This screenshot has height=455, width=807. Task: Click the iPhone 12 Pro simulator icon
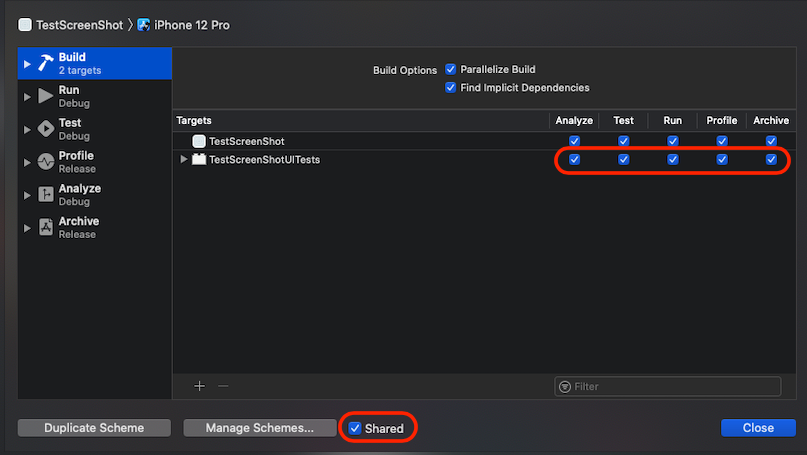(144, 25)
